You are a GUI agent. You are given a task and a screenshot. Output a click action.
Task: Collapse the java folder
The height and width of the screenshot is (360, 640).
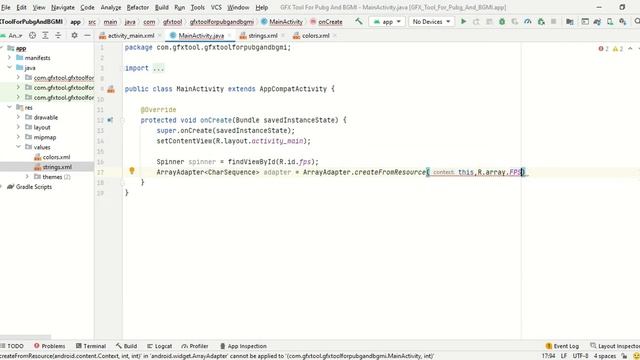click(x=9, y=67)
